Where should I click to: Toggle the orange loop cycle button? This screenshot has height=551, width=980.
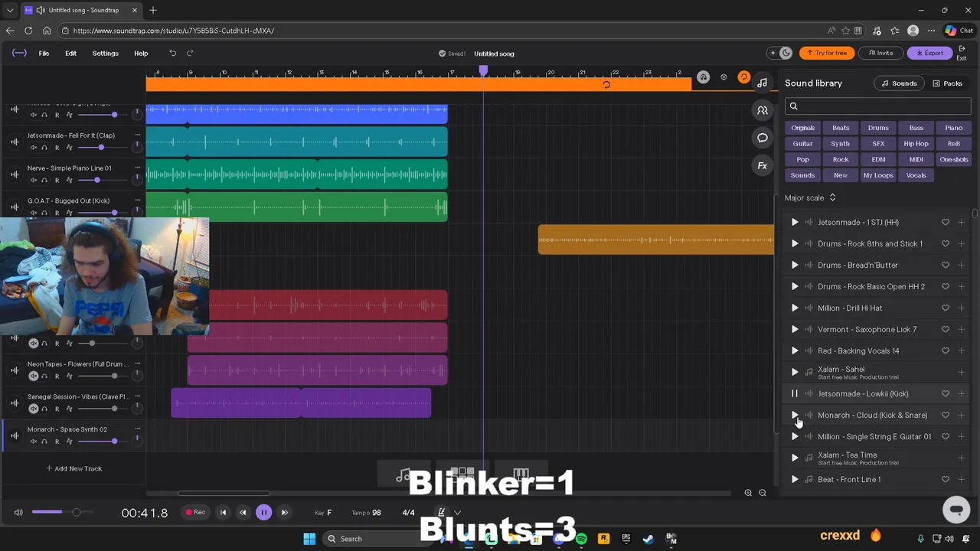743,77
